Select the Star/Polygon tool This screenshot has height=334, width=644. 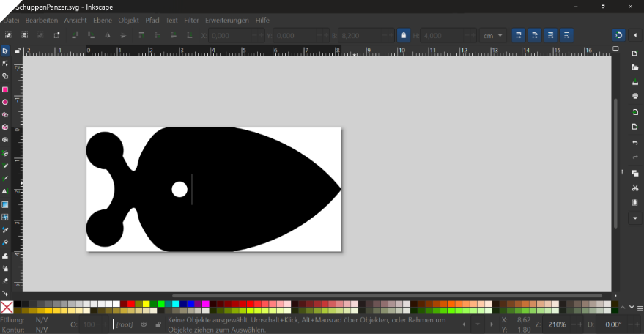pyautogui.click(x=5, y=114)
